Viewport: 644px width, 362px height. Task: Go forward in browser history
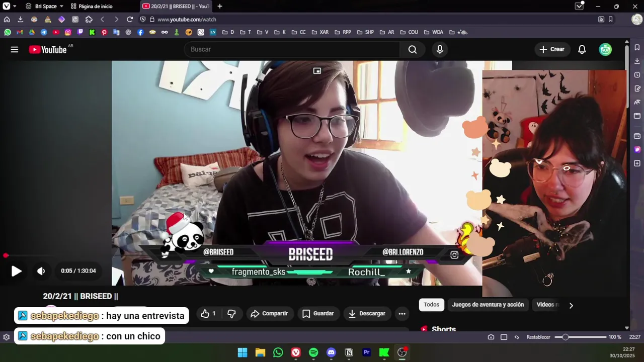point(116,19)
